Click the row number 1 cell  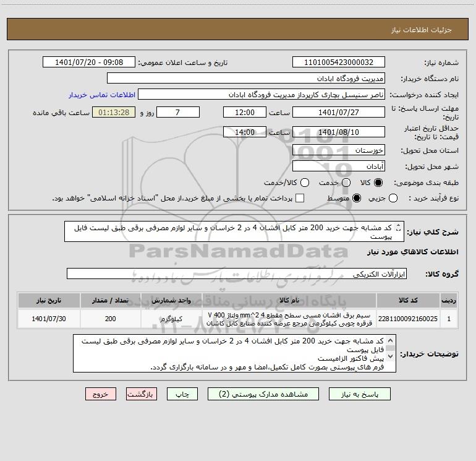click(x=449, y=319)
